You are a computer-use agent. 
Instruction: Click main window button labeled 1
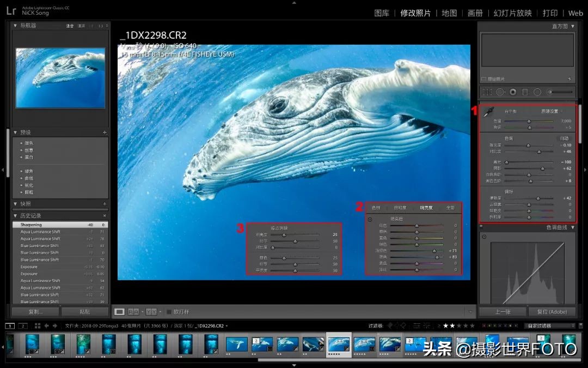click(x=10, y=326)
